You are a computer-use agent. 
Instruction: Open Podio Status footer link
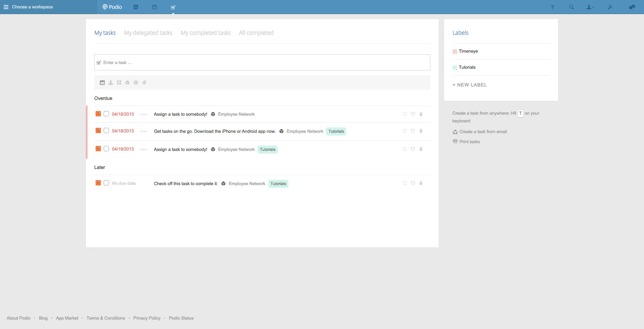click(x=181, y=318)
